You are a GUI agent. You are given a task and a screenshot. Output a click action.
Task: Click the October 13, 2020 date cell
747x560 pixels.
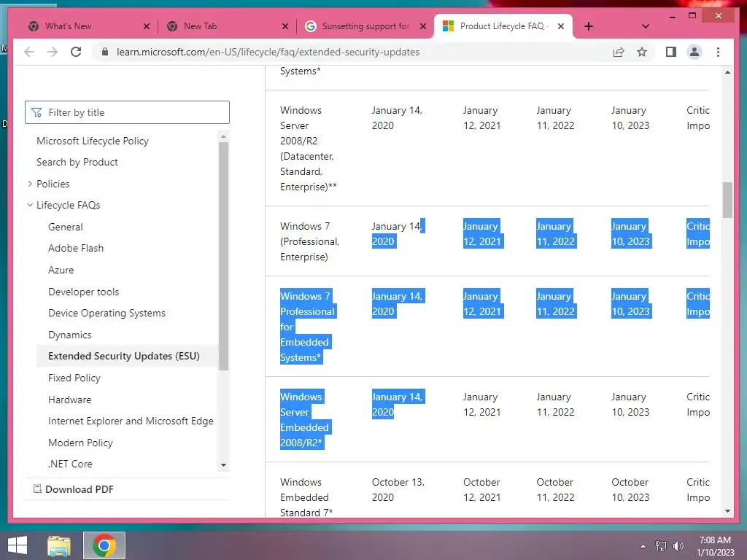click(398, 489)
